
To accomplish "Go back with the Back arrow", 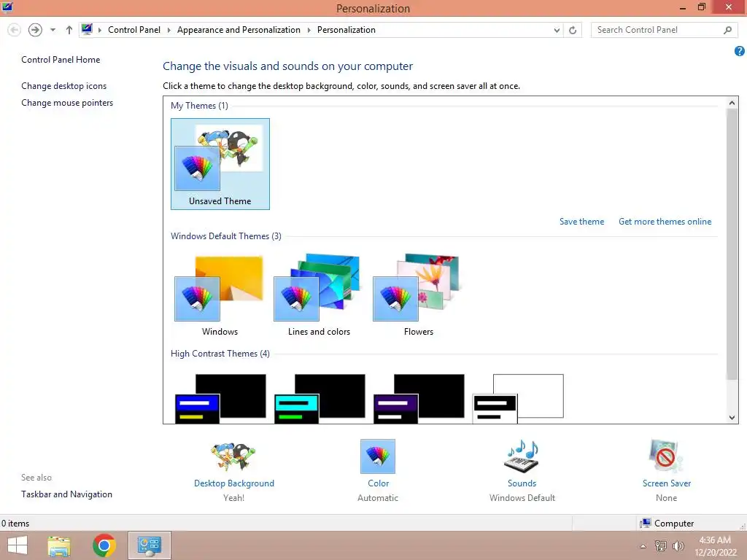I will (15, 30).
